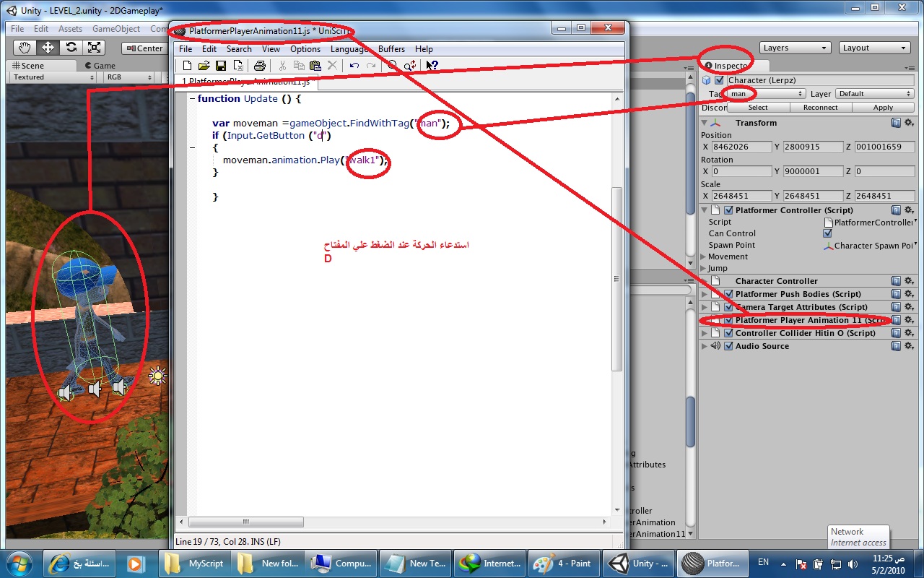Click the New file icon in UniSciTE toolbar
This screenshot has height=578, width=924.
[187, 66]
